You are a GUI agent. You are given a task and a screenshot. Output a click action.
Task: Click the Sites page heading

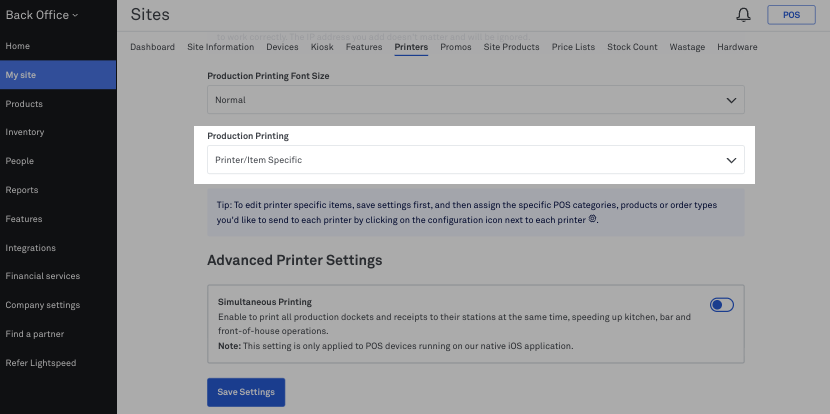coord(150,14)
